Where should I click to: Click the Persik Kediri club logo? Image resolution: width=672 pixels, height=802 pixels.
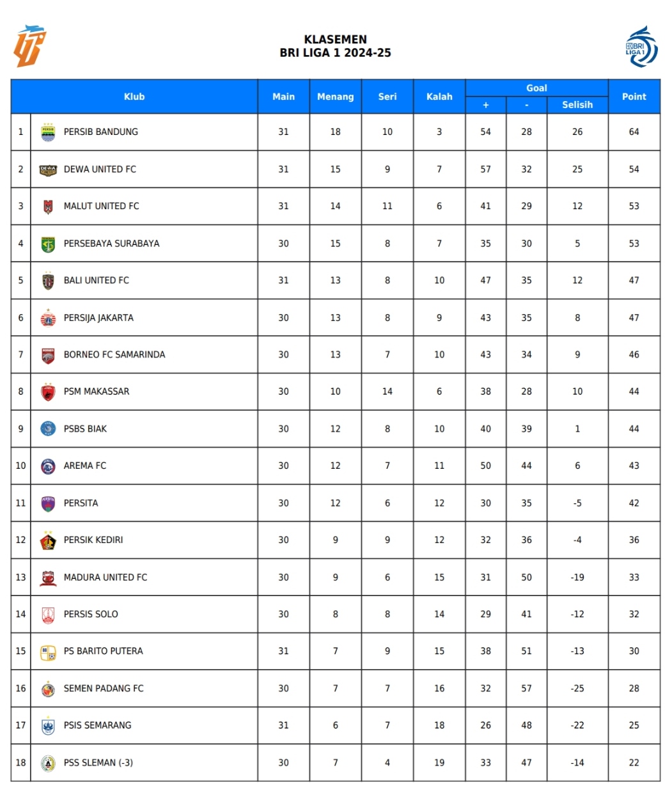tap(48, 540)
